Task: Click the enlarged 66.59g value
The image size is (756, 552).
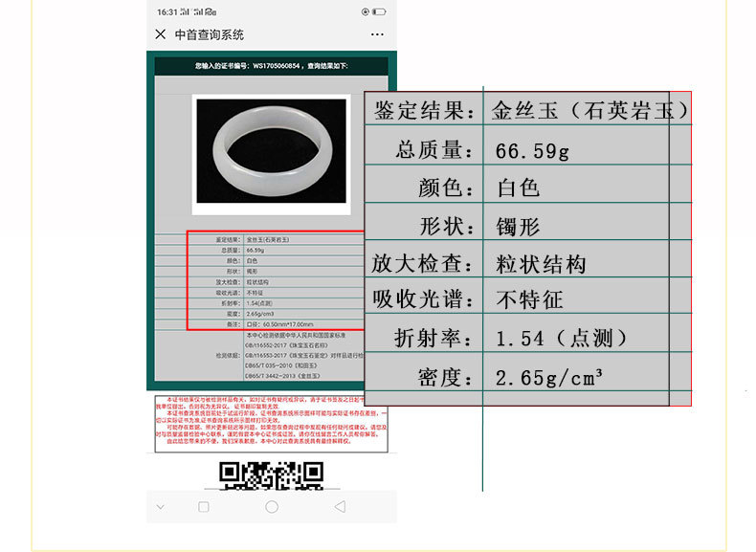Action: (x=532, y=151)
